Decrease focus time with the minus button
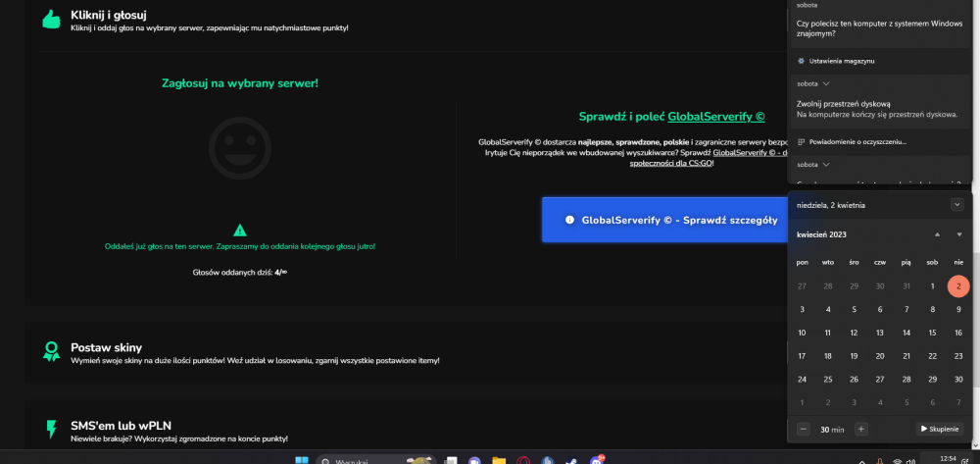 [804, 429]
